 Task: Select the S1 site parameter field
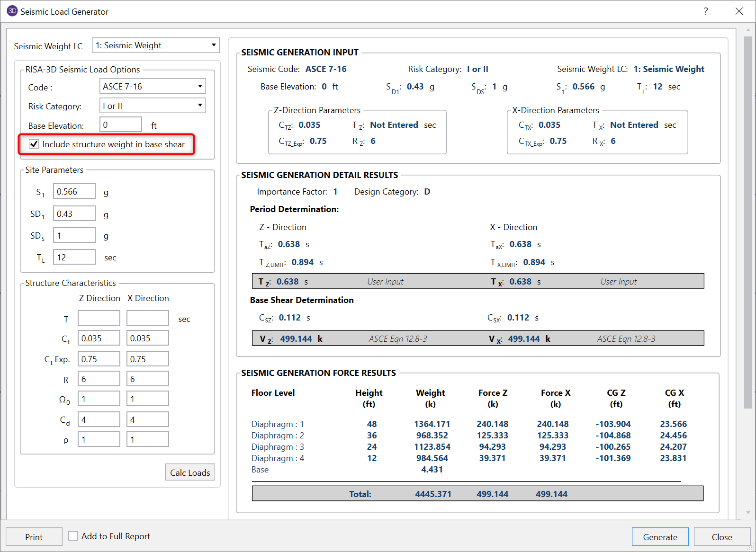74,192
